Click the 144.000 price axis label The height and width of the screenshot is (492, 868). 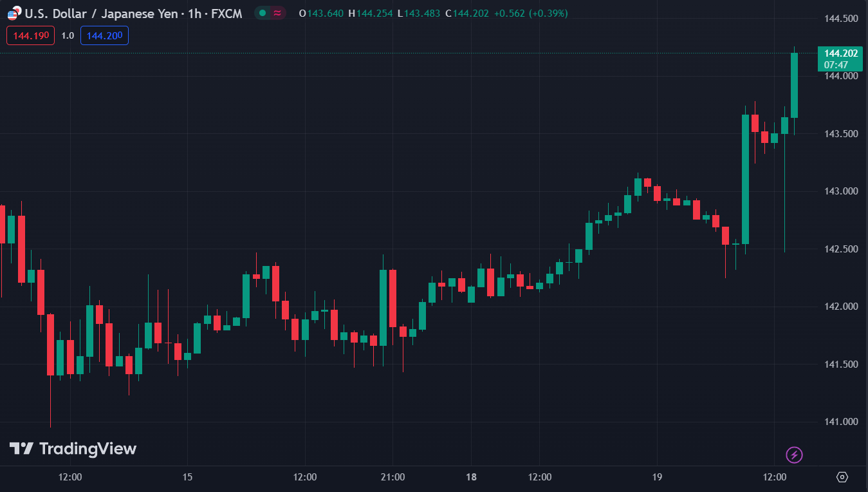click(x=842, y=76)
